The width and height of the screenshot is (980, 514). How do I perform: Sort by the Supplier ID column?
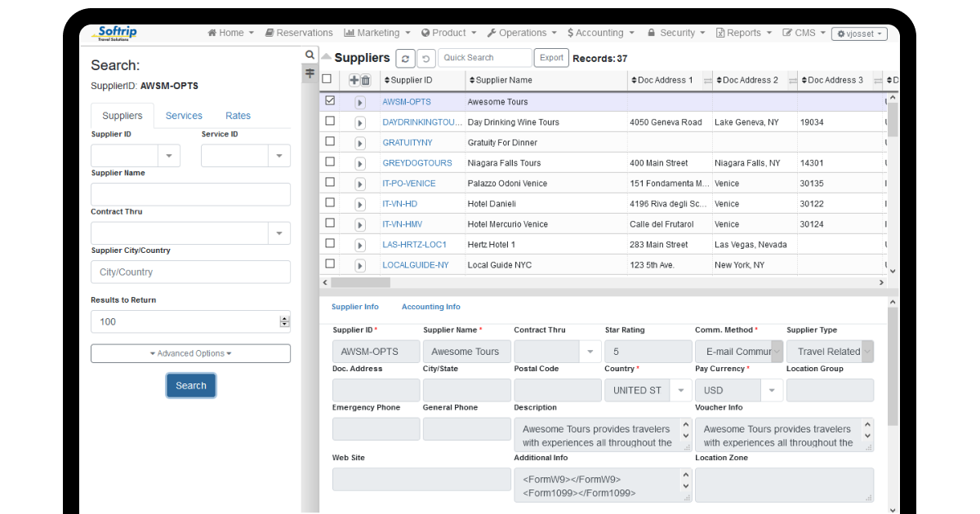point(408,80)
